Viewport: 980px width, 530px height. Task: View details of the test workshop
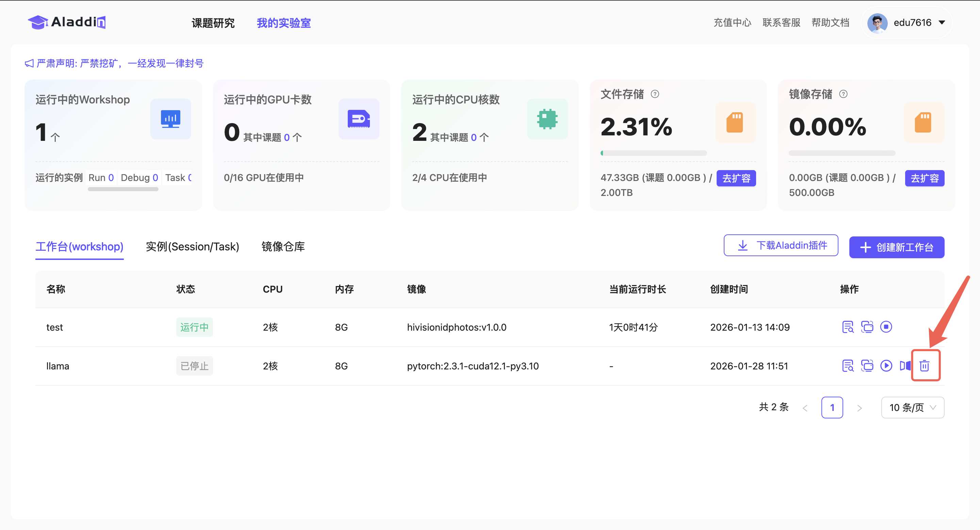848,327
